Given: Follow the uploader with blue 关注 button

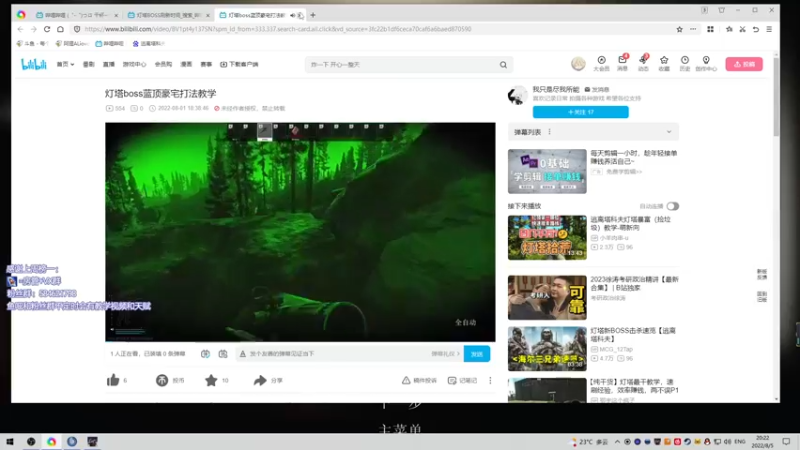Looking at the screenshot, I should click(x=581, y=112).
